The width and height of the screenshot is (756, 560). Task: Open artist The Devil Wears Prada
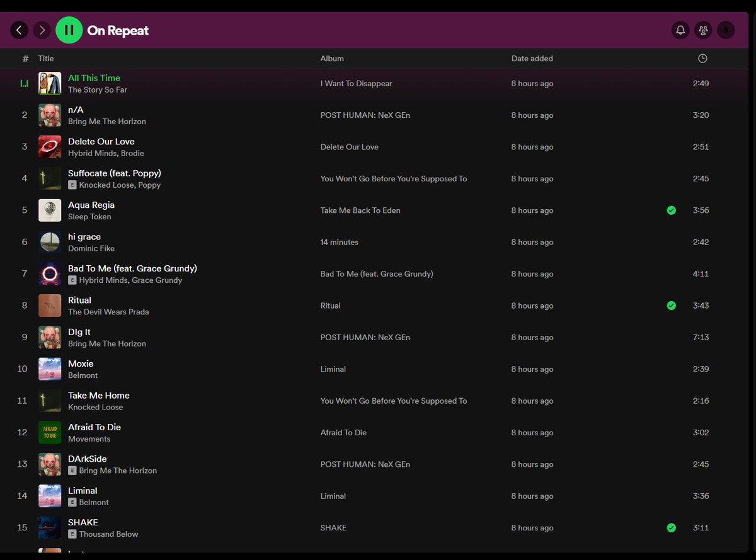[108, 312]
